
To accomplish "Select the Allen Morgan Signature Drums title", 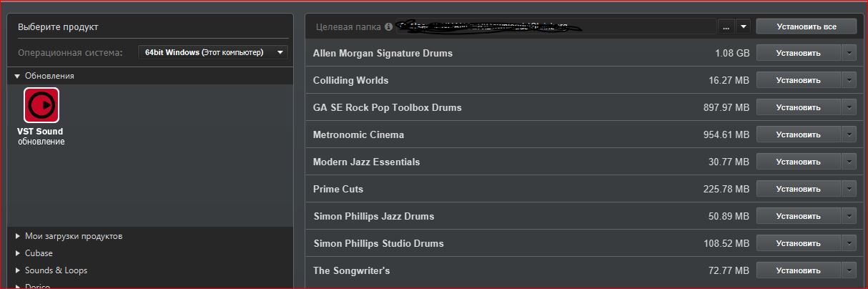I will pyautogui.click(x=383, y=54).
